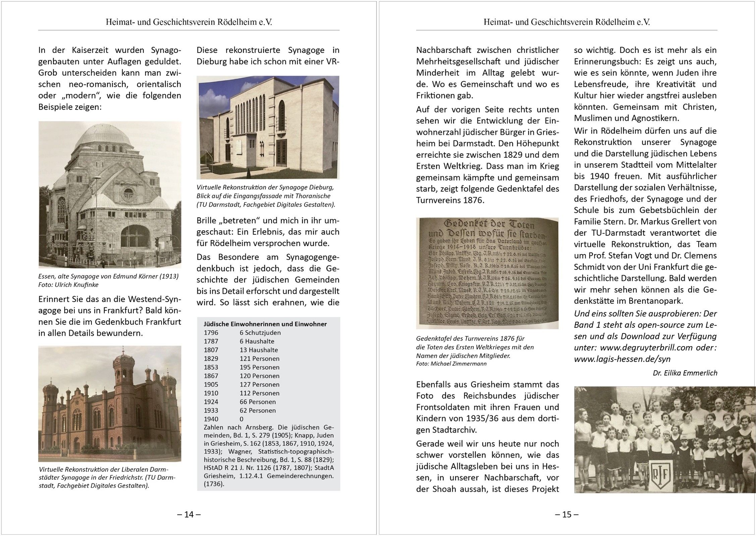Open the www.degruyterbrill.com link

point(646,348)
